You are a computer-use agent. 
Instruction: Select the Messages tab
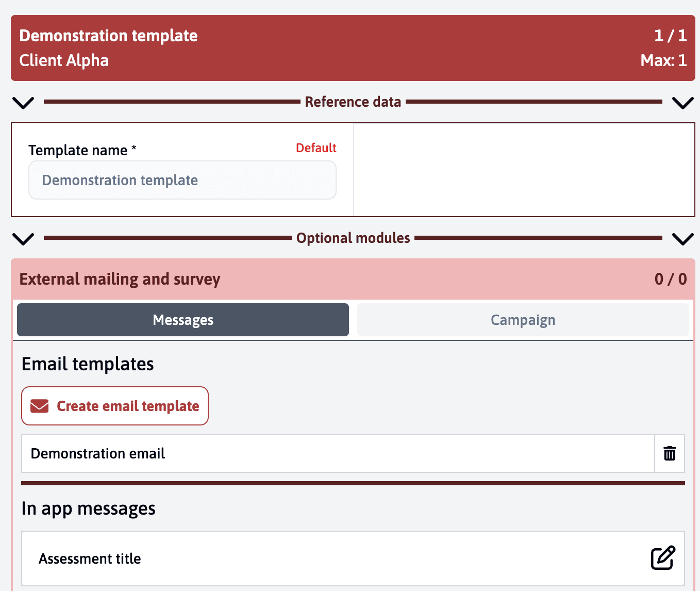(183, 320)
